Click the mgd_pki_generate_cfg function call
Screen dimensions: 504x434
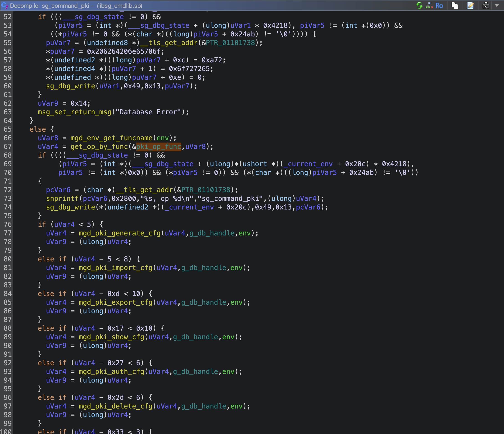pos(120,233)
